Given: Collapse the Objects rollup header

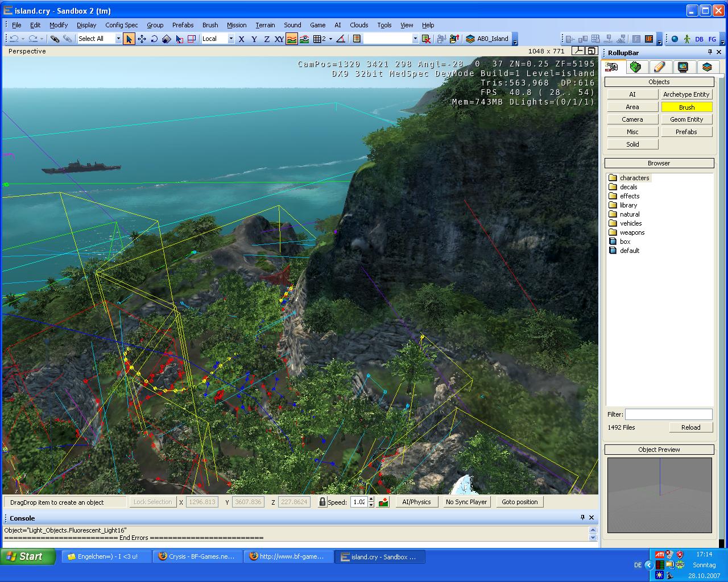Looking at the screenshot, I should click(x=659, y=82).
